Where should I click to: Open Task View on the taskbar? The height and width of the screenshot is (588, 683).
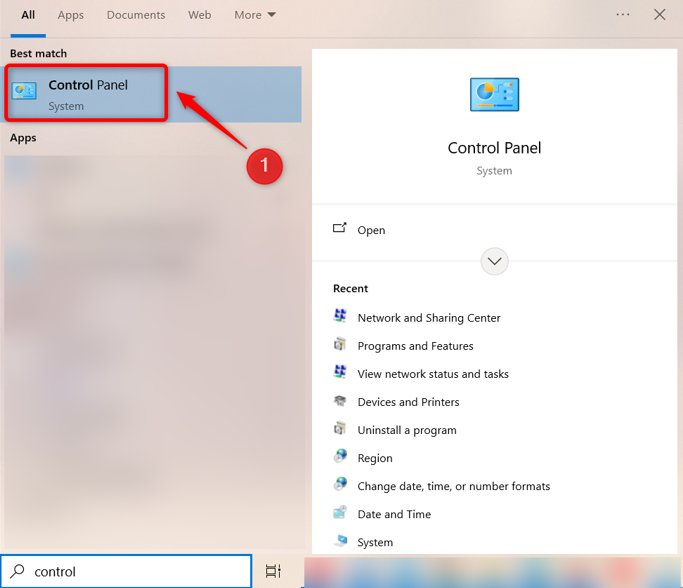(273, 571)
